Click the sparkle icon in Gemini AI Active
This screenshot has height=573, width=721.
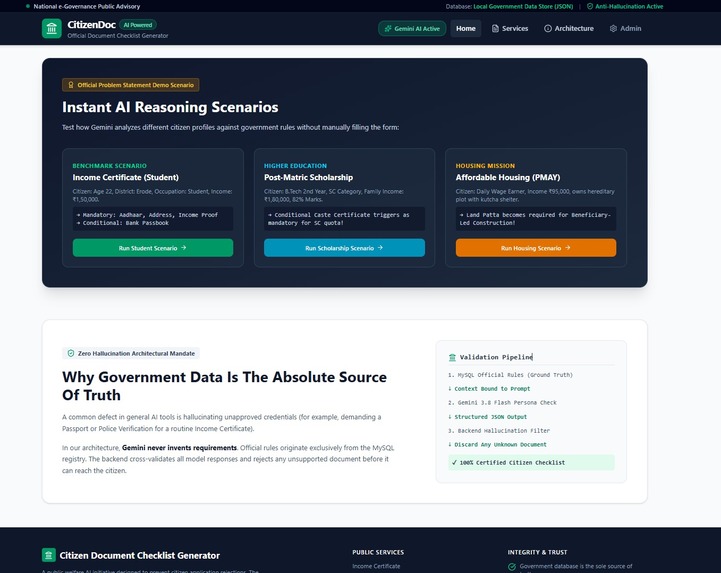[x=388, y=29]
